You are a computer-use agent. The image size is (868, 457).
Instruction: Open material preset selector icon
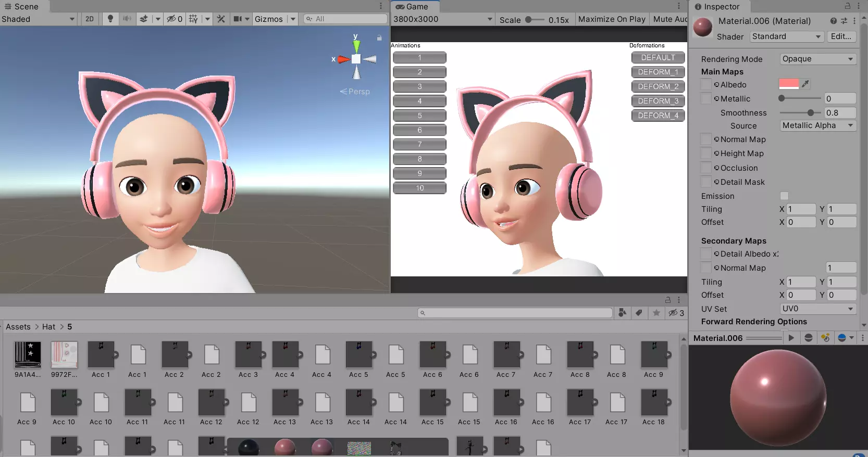click(844, 21)
